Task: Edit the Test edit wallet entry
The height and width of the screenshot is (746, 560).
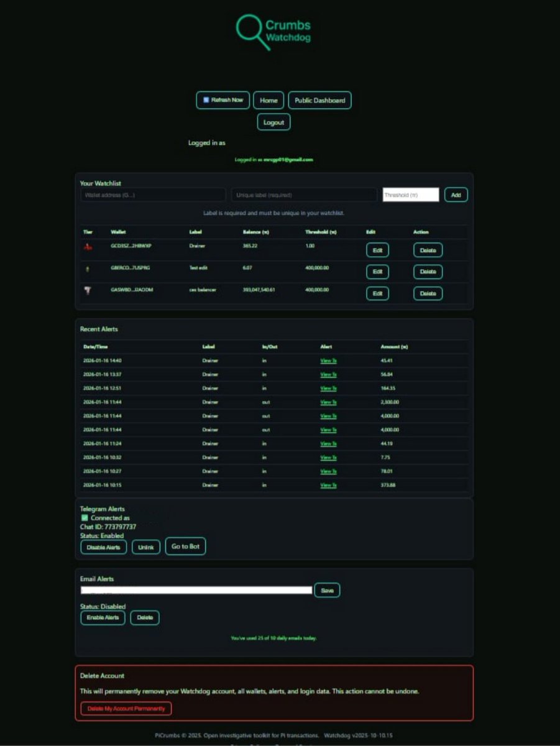Action: coord(377,272)
